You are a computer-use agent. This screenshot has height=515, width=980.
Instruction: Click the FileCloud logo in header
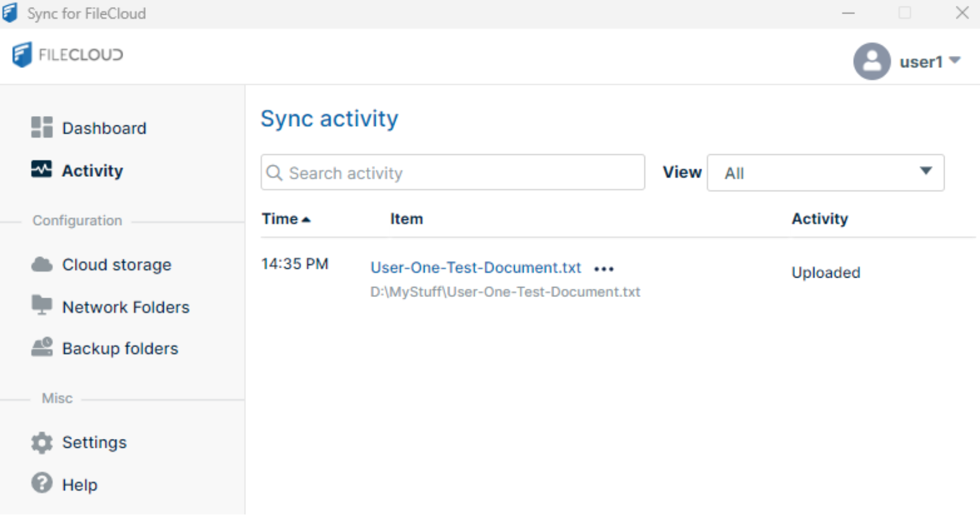click(x=67, y=55)
